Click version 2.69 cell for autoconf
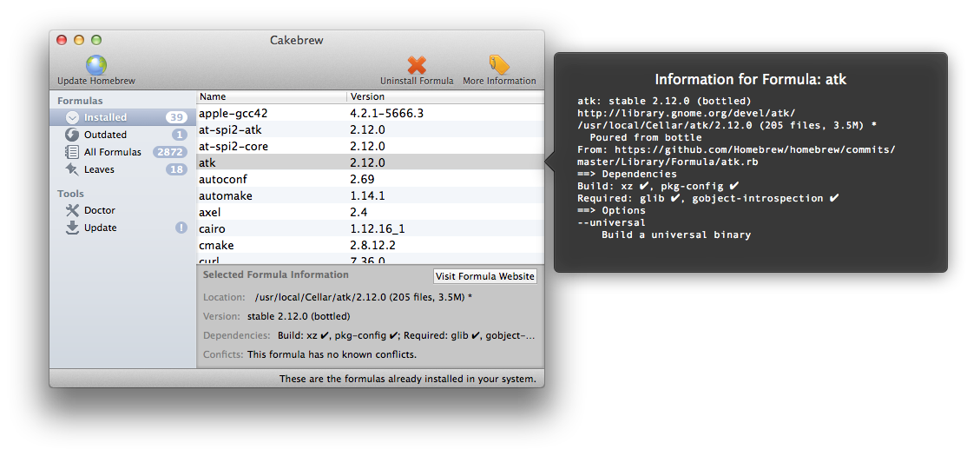This screenshot has height=456, width=980. coord(362,179)
